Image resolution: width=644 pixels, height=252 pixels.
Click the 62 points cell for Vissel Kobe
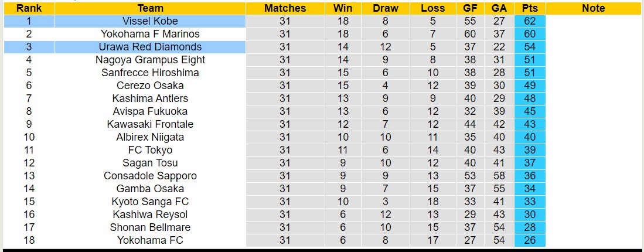[530, 21]
